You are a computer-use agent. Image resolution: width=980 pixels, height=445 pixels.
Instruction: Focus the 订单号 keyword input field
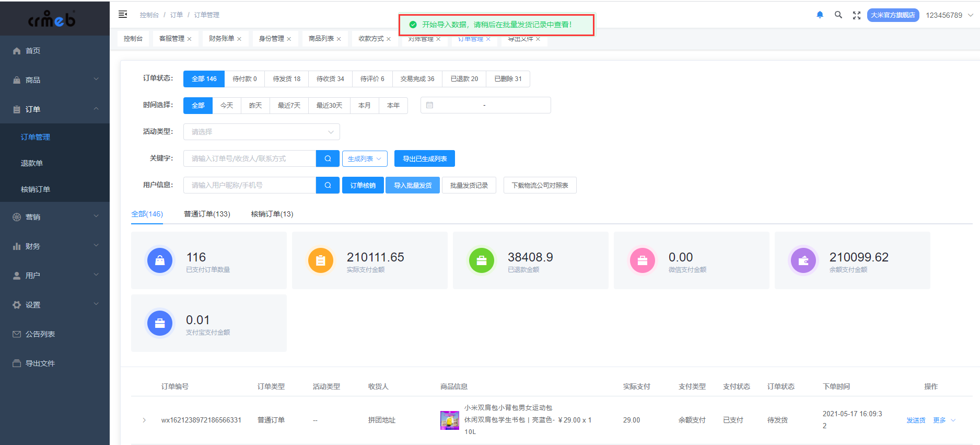click(x=250, y=158)
